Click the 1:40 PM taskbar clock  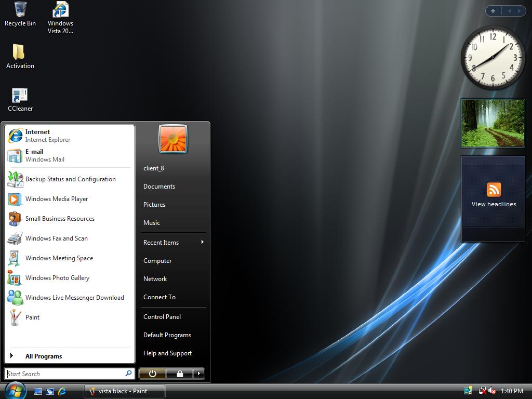[x=512, y=391]
